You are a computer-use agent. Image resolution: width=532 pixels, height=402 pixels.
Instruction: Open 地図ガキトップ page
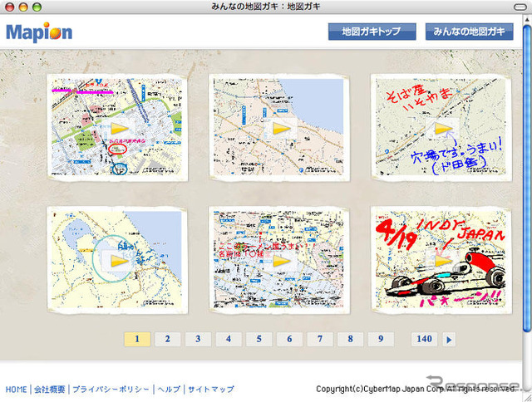click(372, 32)
